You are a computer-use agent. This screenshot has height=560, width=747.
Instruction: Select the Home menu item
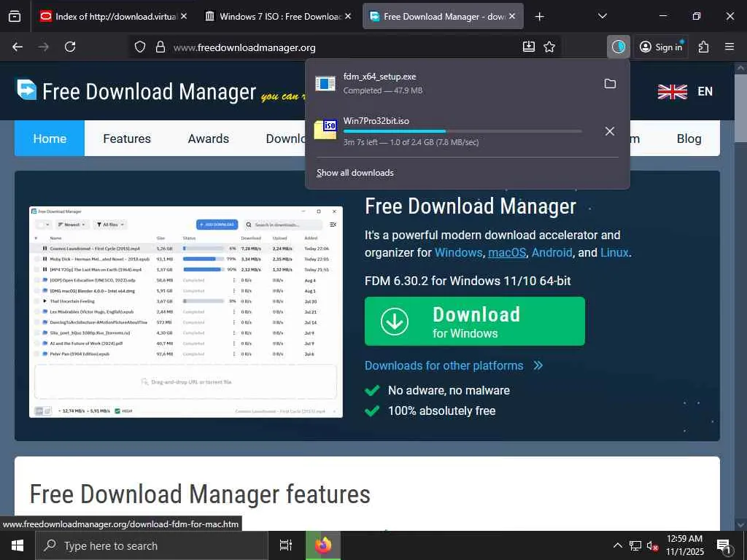[50, 138]
